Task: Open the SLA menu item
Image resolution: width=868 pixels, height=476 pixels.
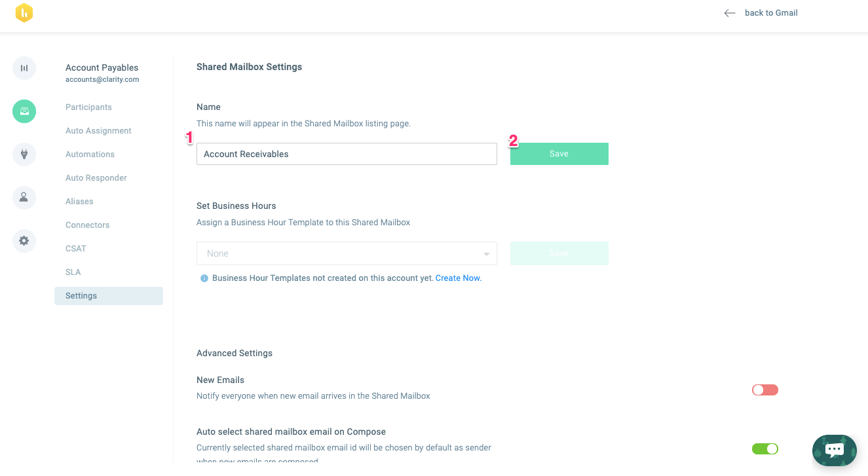Action: 73,272
